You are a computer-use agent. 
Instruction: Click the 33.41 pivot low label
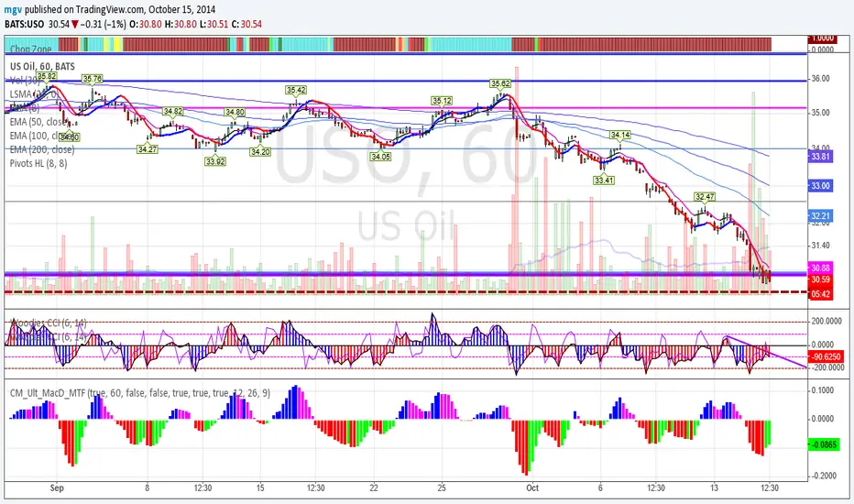pos(604,180)
